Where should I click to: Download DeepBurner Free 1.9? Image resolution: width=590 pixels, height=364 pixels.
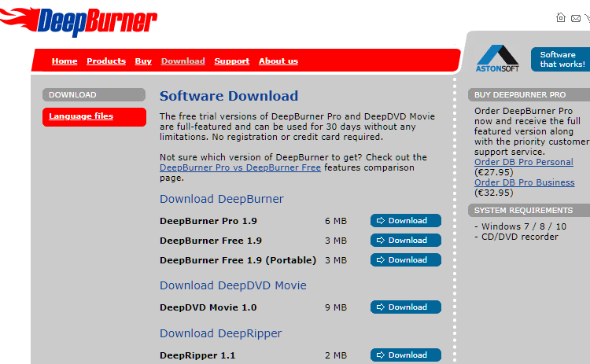pyautogui.click(x=405, y=241)
